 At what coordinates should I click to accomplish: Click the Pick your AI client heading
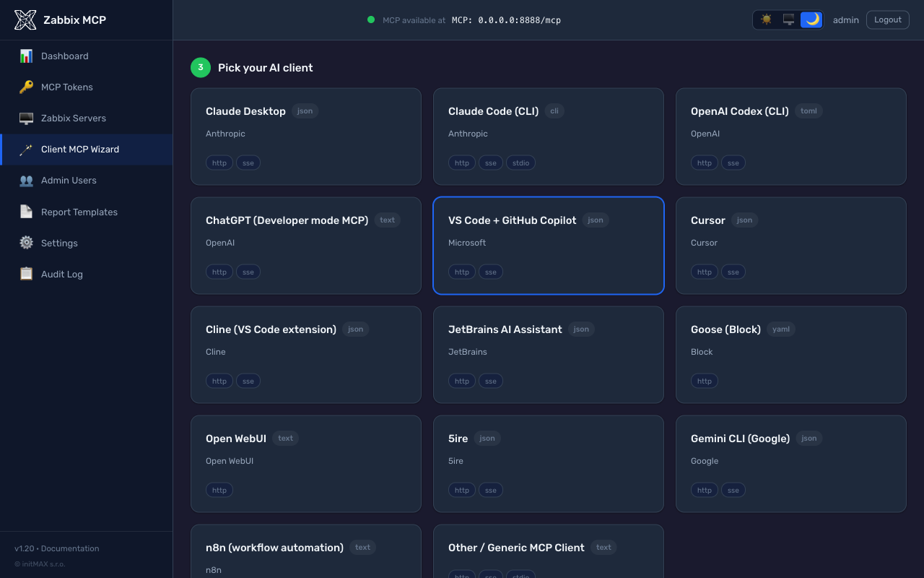coord(266,68)
